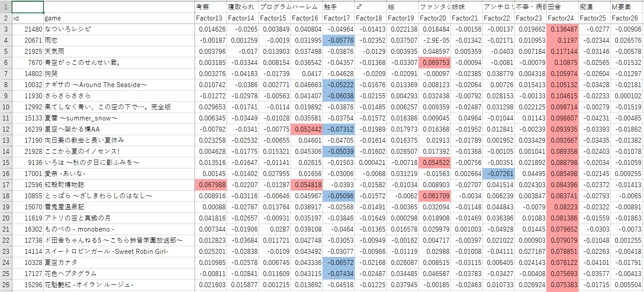The width and height of the screenshot is (644, 292).
Task: Select the empty active cell A1
Action: tap(28, 7)
